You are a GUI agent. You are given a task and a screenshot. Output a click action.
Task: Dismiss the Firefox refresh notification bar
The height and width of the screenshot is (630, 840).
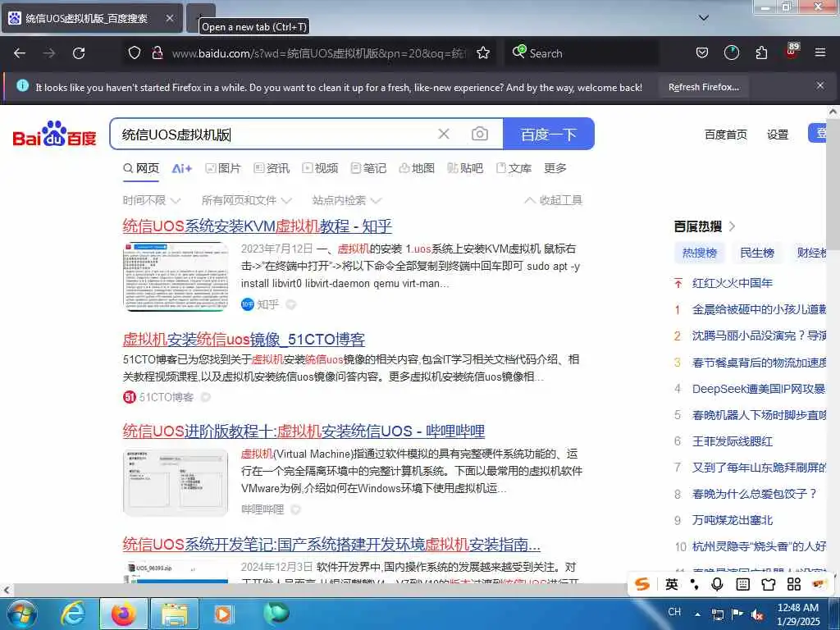819,85
